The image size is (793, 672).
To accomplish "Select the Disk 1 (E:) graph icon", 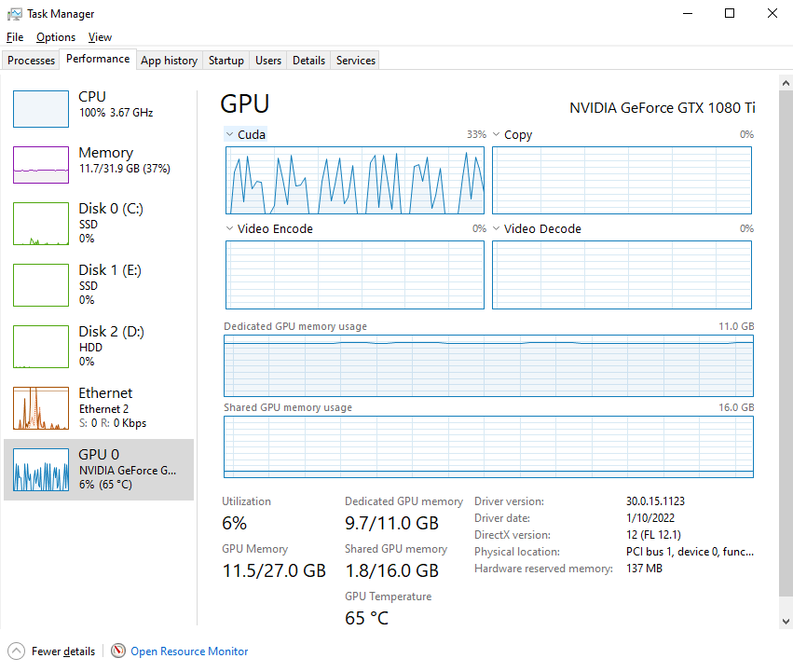I will 39,285.
